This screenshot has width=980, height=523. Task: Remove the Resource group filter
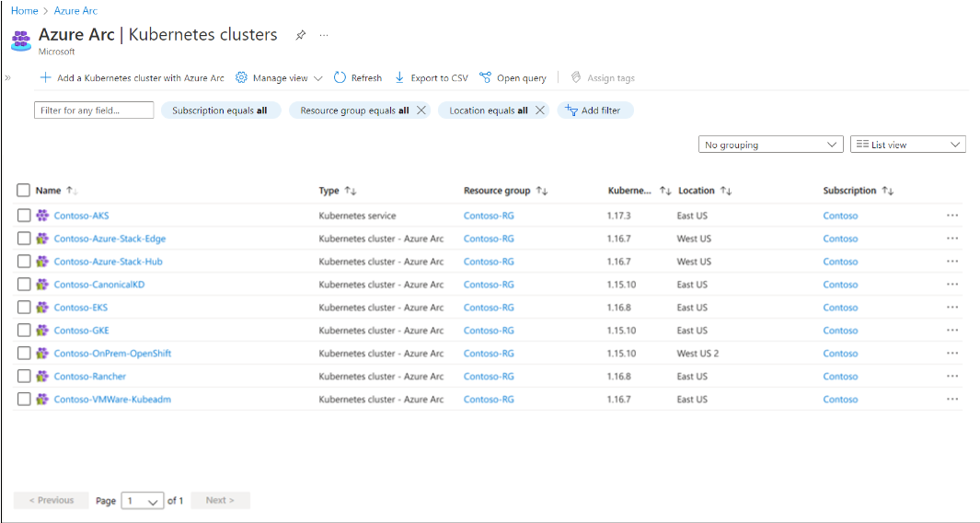click(x=421, y=110)
